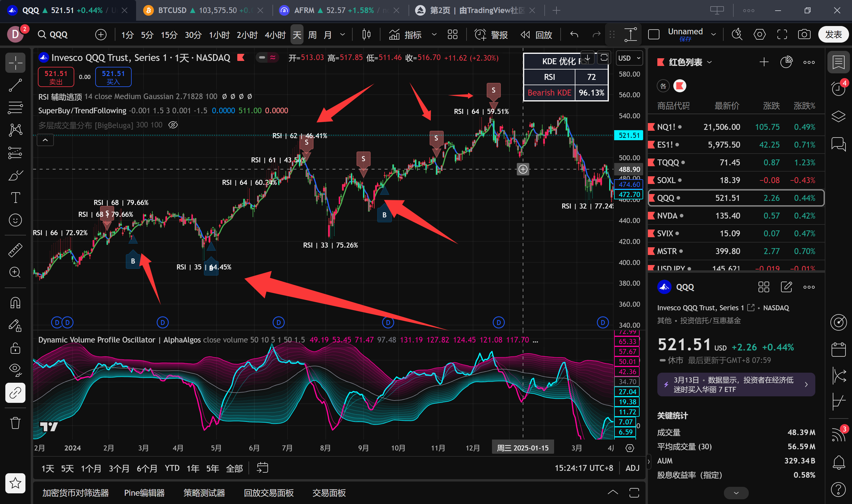
Task: Select the pattern drawing tool
Action: pyautogui.click(x=15, y=130)
